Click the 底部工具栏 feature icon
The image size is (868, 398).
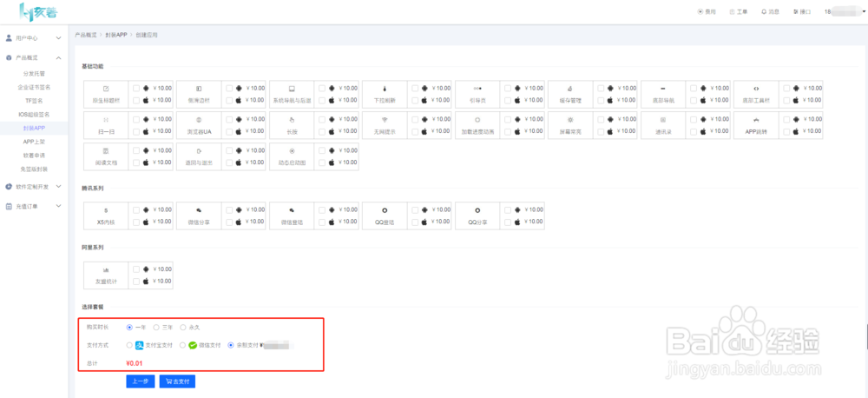[x=756, y=89]
